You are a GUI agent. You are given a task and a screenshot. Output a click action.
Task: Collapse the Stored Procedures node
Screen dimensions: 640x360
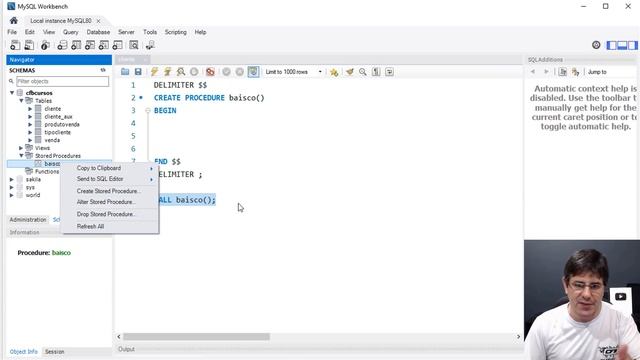21,156
